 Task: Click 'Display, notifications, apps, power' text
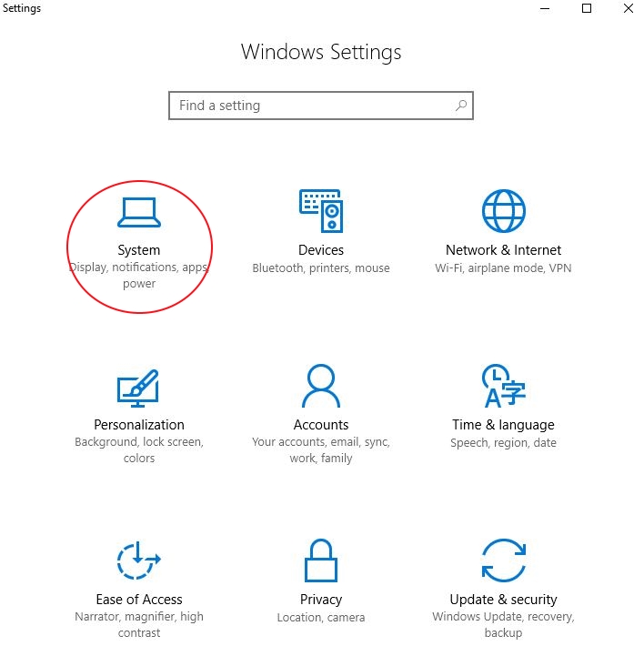pos(139,276)
